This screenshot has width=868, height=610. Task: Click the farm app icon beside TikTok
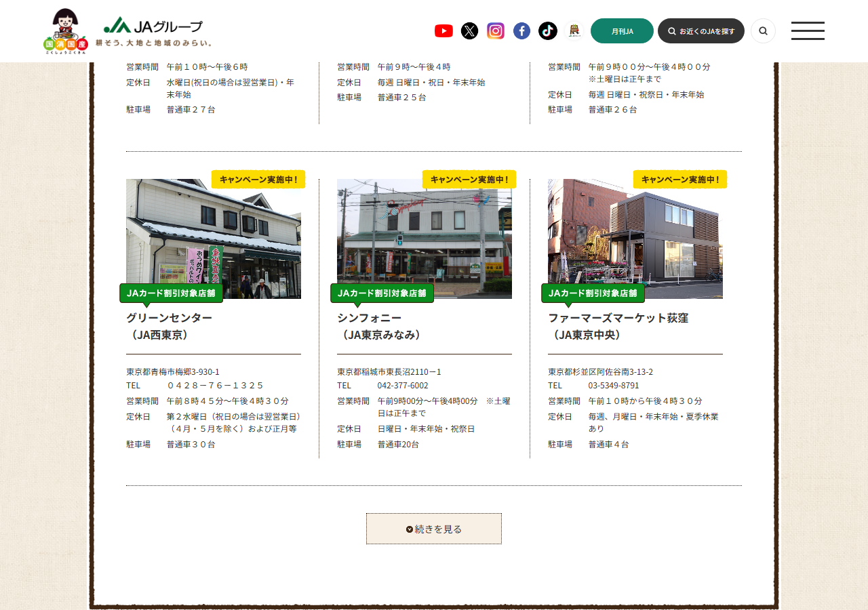click(x=574, y=30)
